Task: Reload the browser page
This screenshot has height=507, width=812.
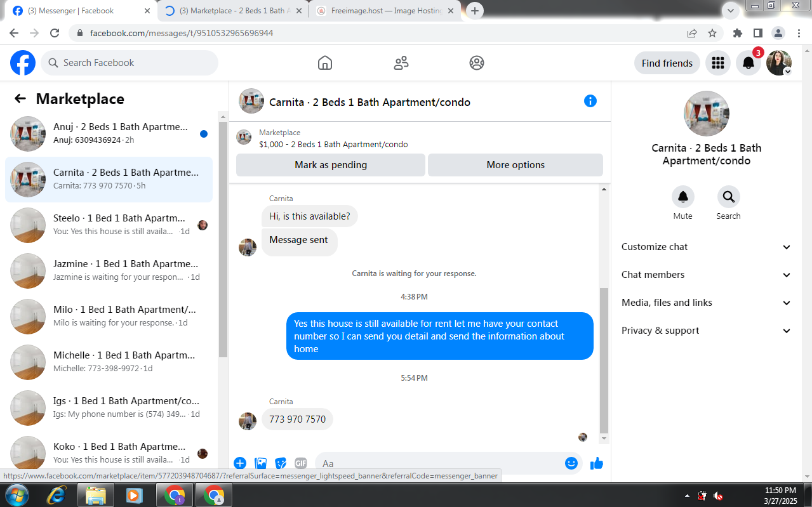Action: [55, 33]
